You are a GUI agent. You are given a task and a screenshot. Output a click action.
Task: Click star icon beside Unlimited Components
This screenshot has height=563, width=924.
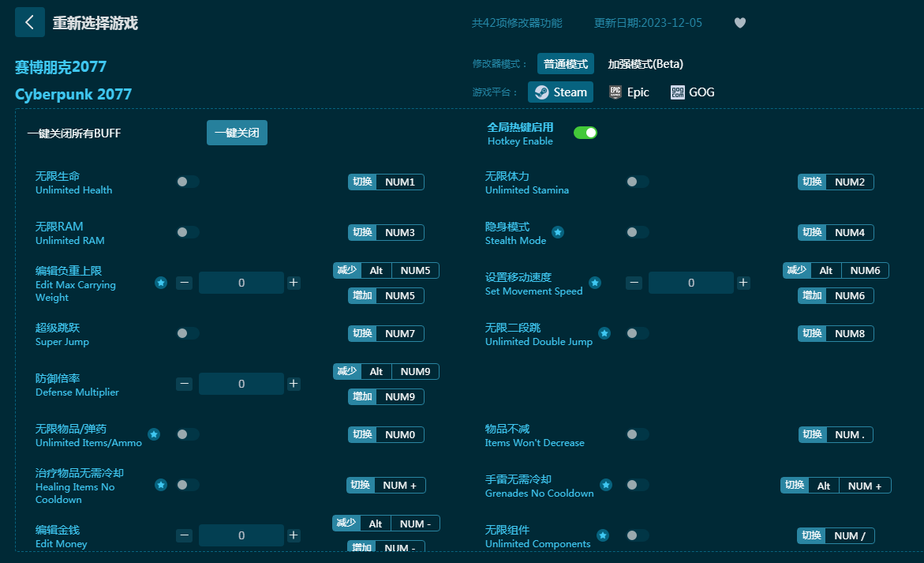pos(602,535)
